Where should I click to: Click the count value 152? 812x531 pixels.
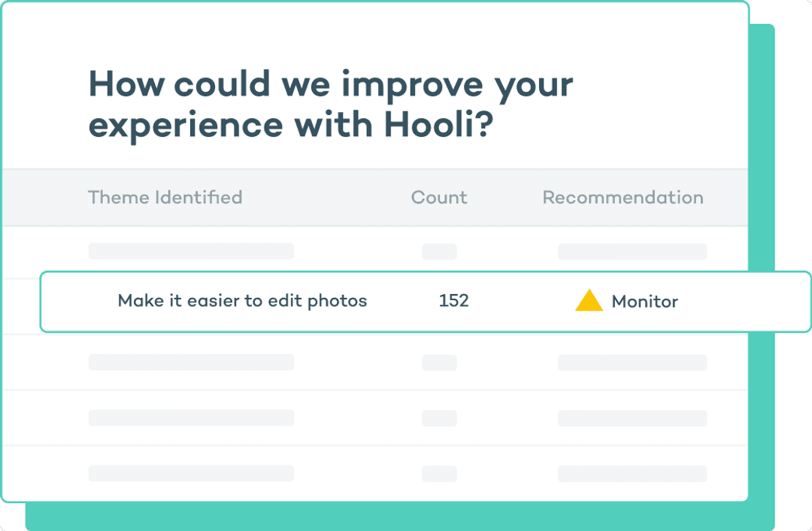click(453, 300)
